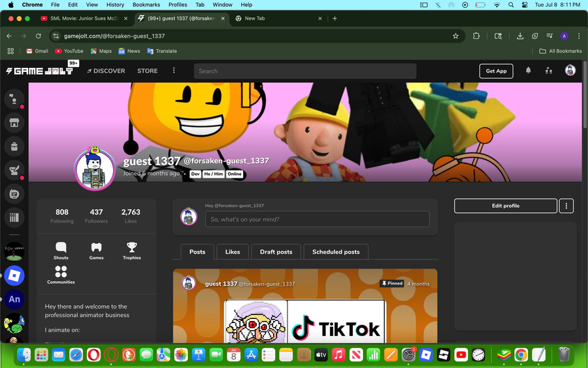588x368 pixels.
Task: Expand the Game Jolt header more options menu
Action: point(174,71)
